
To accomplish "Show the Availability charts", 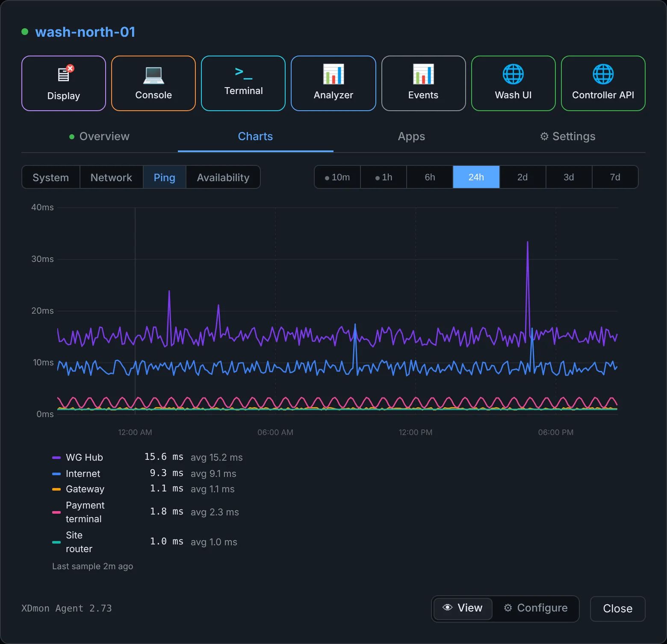I will [223, 177].
